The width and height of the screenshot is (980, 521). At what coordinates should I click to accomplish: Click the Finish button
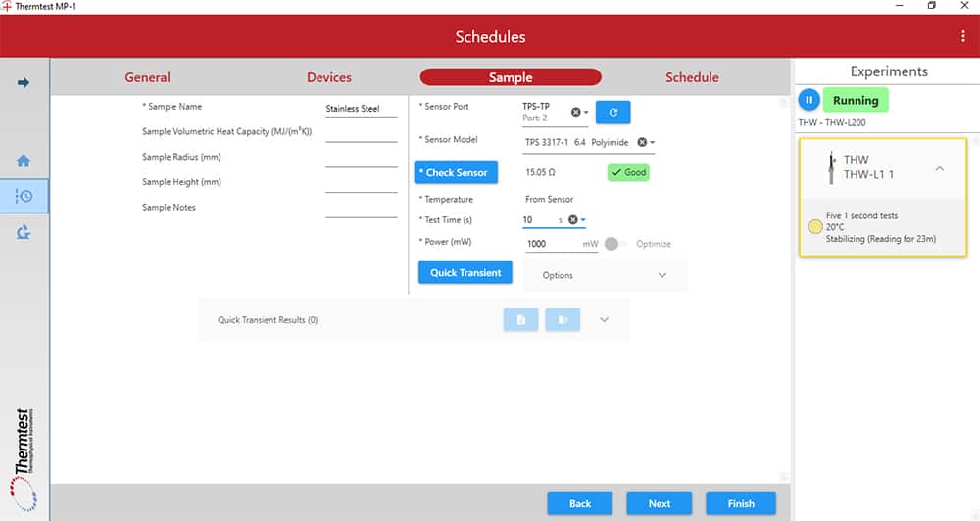pos(741,503)
